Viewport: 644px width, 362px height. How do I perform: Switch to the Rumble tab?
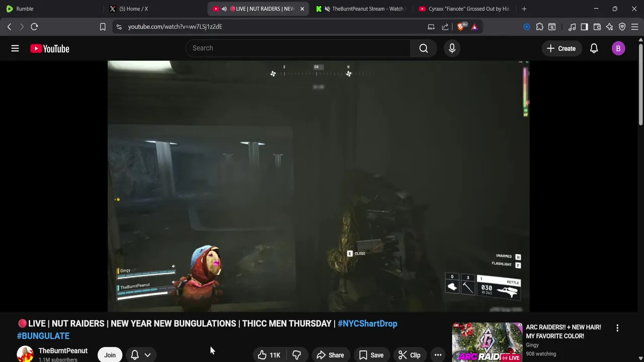click(50, 9)
